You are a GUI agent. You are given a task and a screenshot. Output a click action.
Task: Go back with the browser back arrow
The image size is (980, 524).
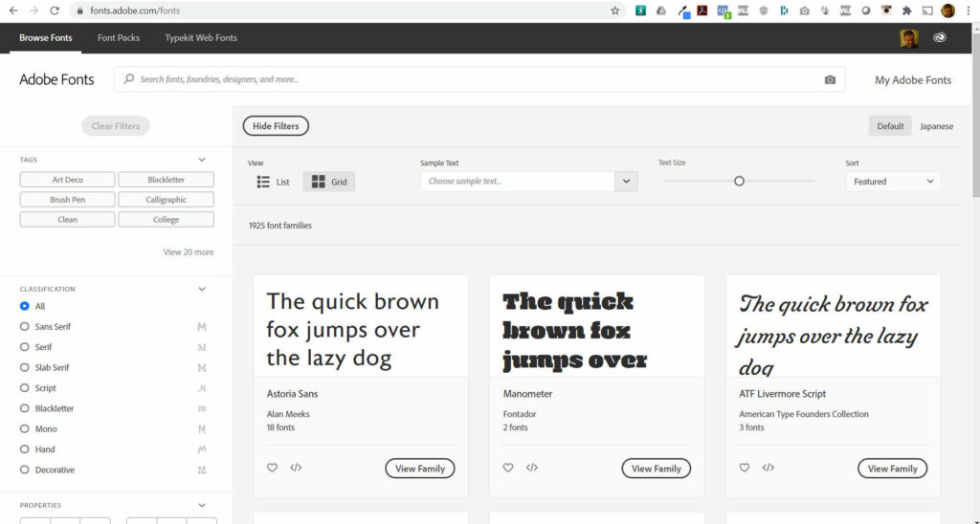[13, 11]
